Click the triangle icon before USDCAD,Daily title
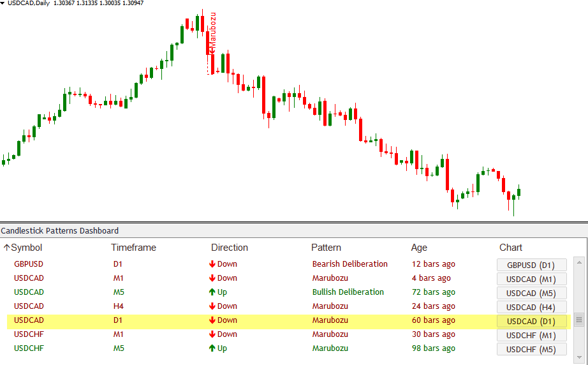The width and height of the screenshot is (588, 365). 3,3
